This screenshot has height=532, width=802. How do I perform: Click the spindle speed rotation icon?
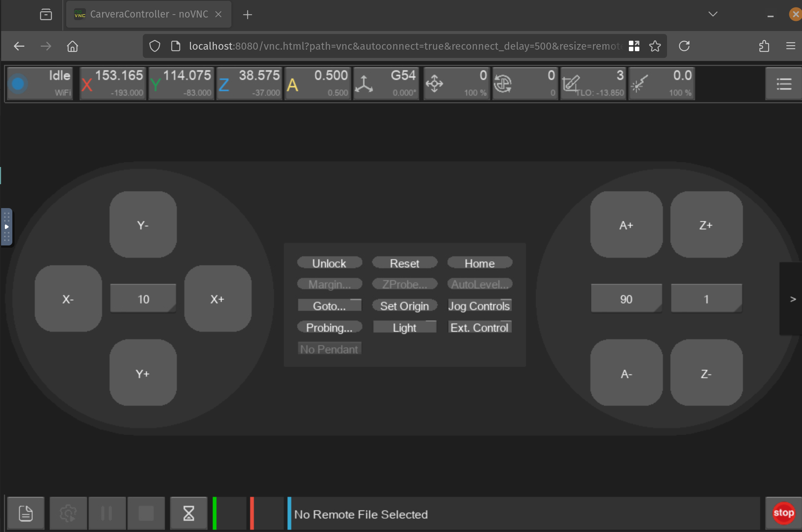(503, 84)
